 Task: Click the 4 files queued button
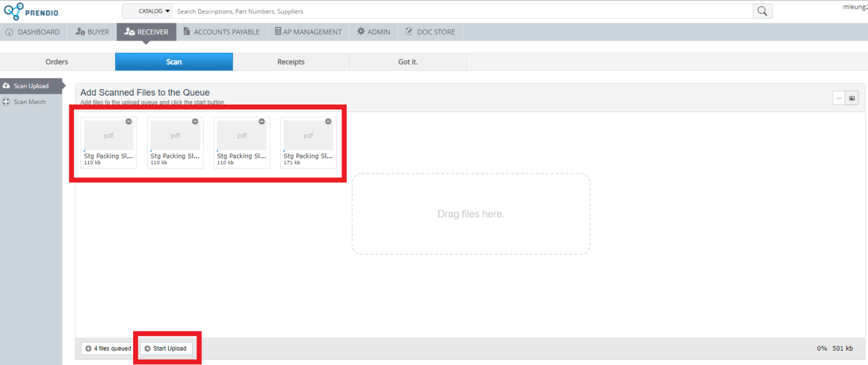coord(108,348)
